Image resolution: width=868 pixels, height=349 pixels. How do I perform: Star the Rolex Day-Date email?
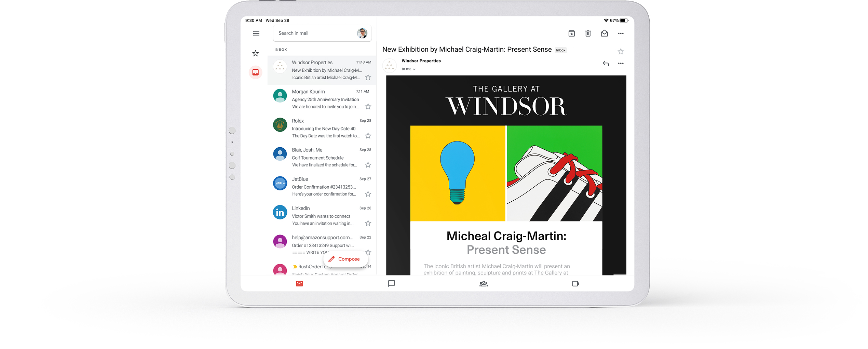click(x=368, y=136)
